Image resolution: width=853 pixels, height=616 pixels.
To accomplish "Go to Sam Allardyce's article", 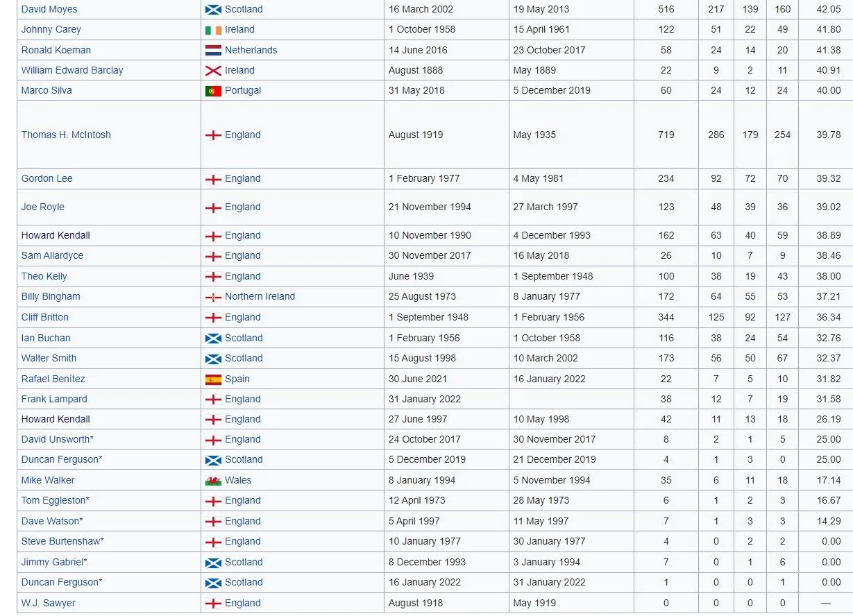I will [52, 255].
